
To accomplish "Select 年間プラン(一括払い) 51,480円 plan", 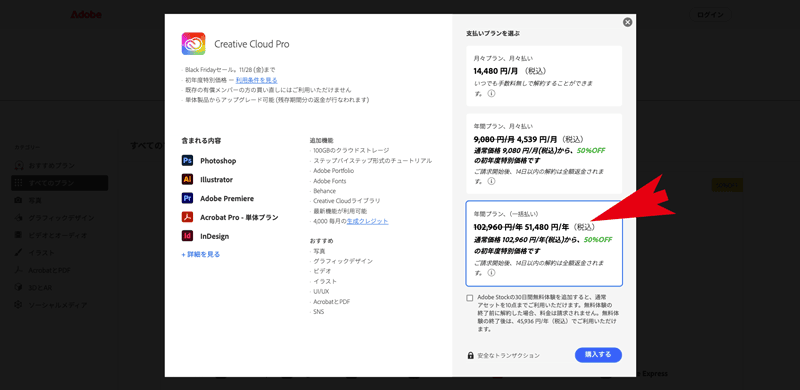I will pos(544,243).
